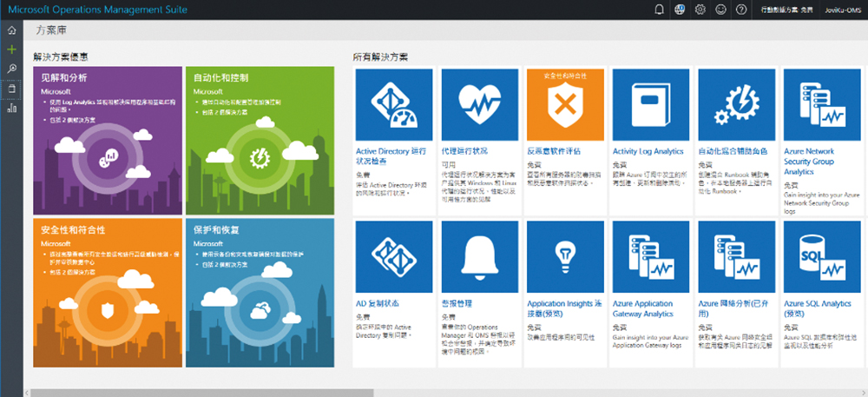This screenshot has height=397, width=868.
Task: Open Azure Application Gateway Analytics title link
Action: point(643,308)
